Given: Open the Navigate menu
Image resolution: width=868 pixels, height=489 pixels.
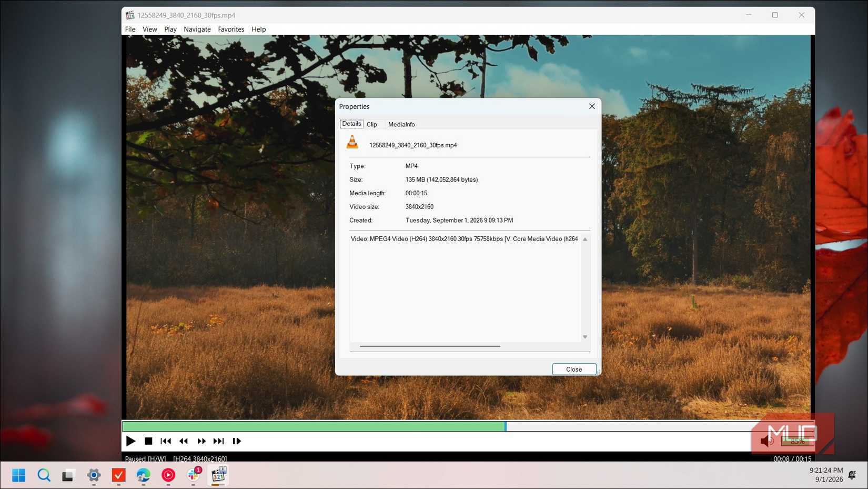Looking at the screenshot, I should [197, 29].
